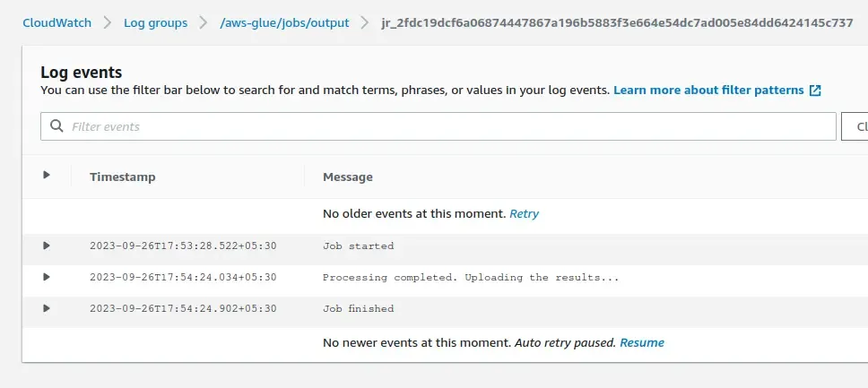Viewport: 868px width, 388px height.
Task: Click the Message column header
Action: coord(348,177)
